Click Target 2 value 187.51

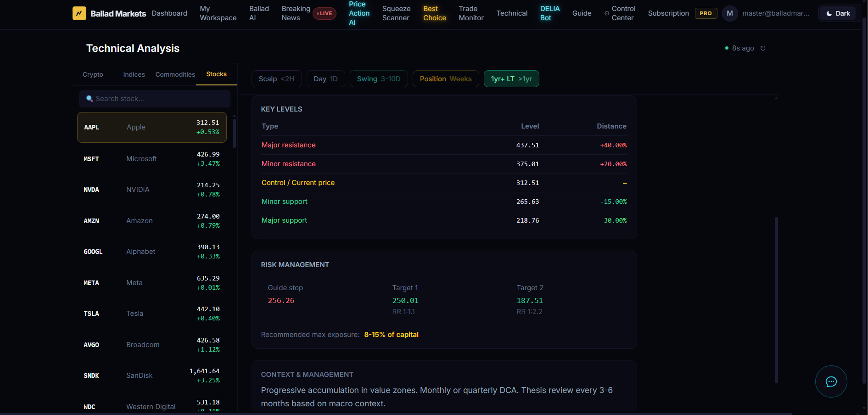click(530, 301)
